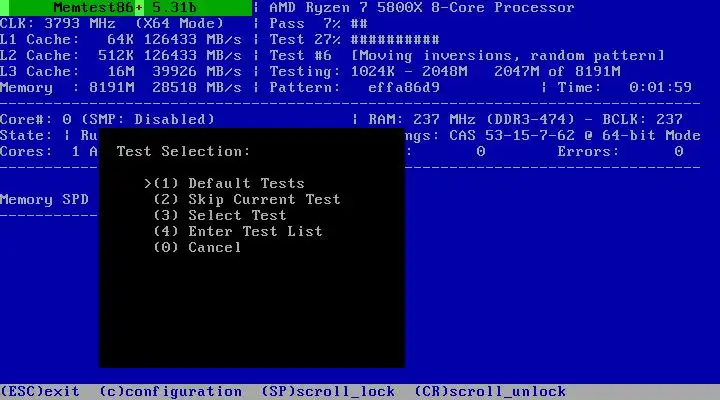Open (4) Enter Test List option
Screen dimensions: 720x400
[x=238, y=231]
